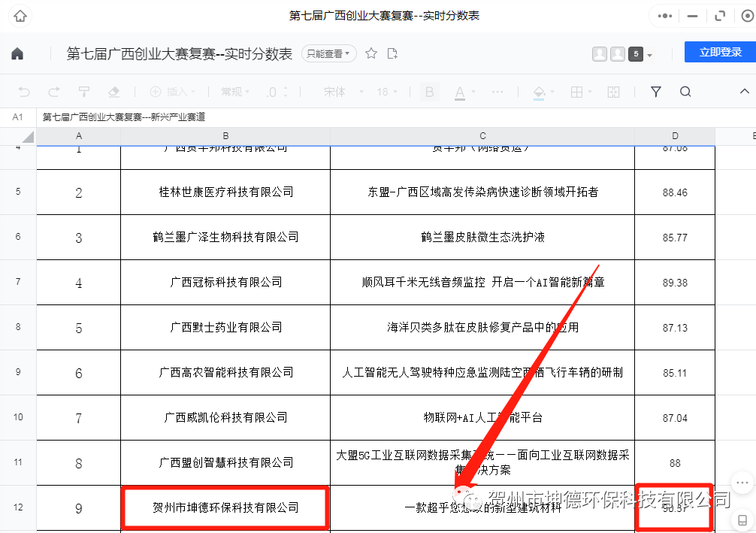The image size is (756, 533).
Task: Open the filter funnel tool
Action: coord(655,92)
